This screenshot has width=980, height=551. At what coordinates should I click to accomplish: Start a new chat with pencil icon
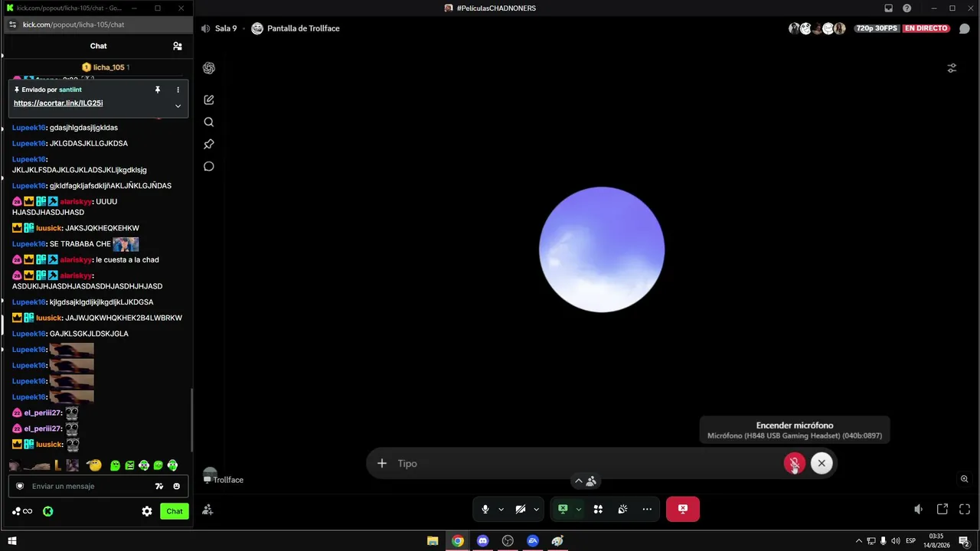[x=209, y=100]
